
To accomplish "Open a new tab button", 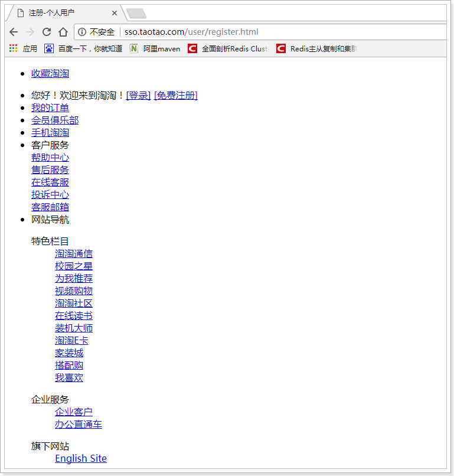I will tap(136, 14).
